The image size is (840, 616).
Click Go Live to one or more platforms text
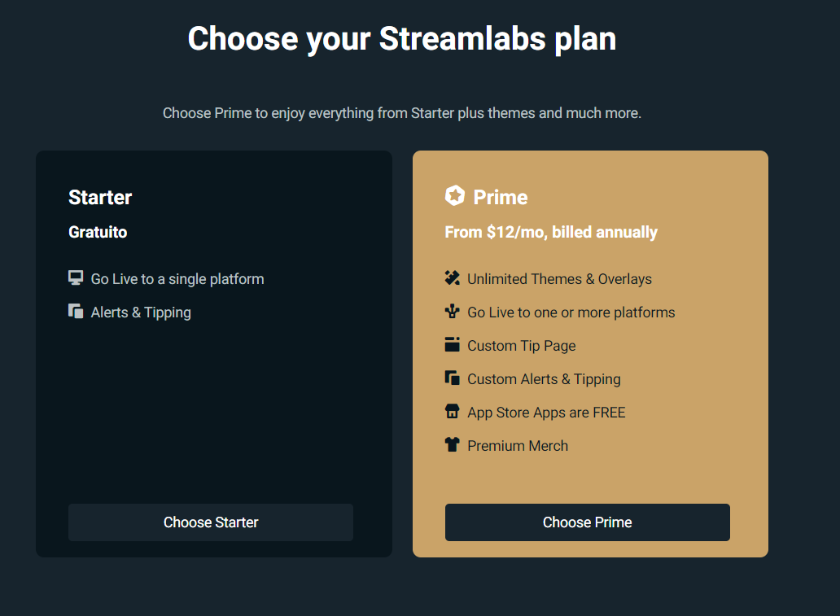pyautogui.click(x=571, y=312)
